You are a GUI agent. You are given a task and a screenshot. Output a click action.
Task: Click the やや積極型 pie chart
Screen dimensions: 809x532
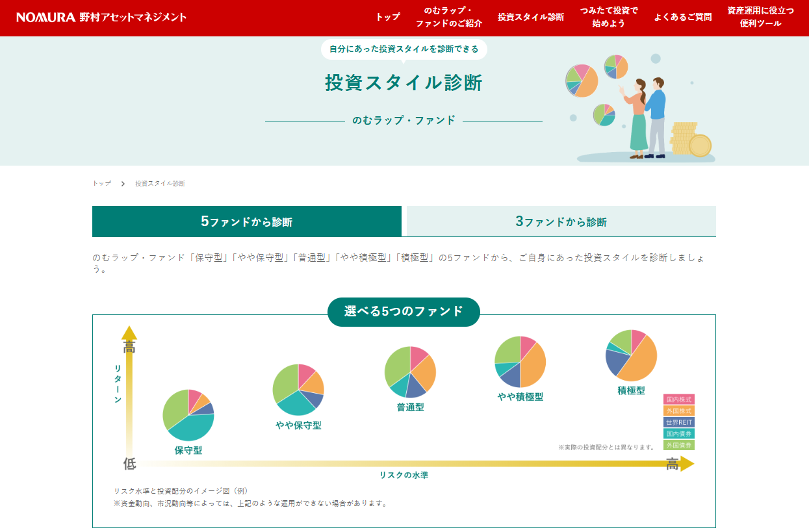520,362
